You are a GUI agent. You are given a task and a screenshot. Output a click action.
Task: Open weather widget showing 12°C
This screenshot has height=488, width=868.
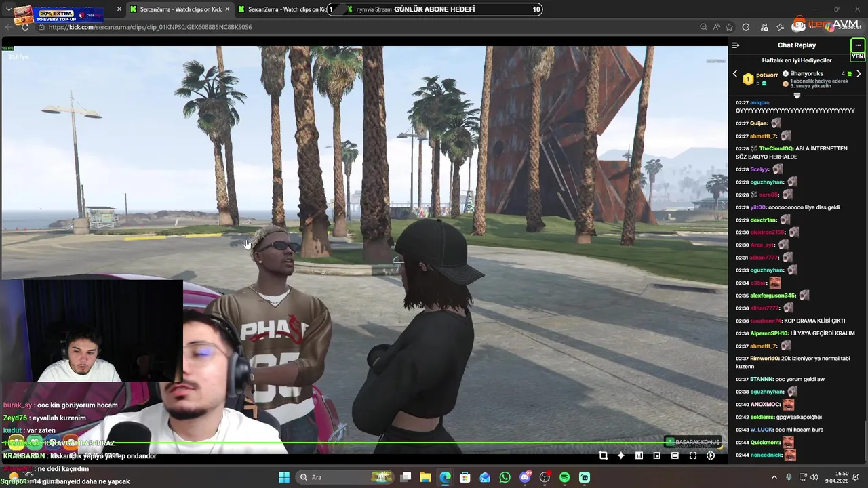[x=24, y=477]
